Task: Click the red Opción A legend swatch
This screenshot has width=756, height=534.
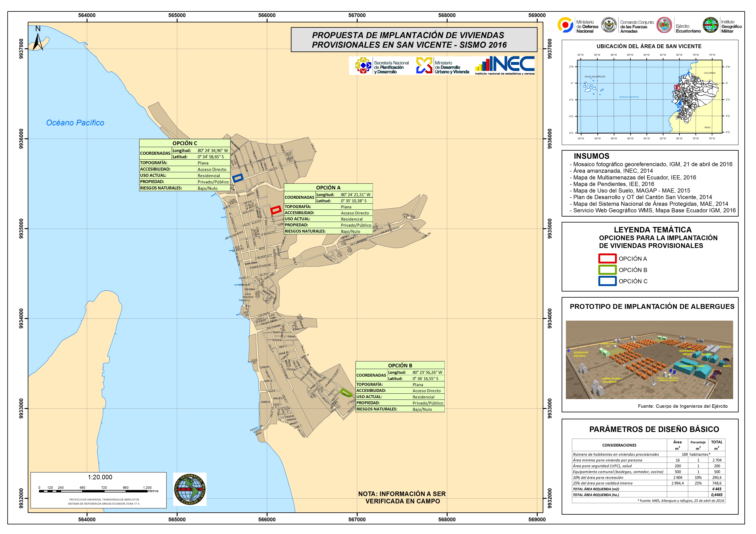Action: click(607, 259)
